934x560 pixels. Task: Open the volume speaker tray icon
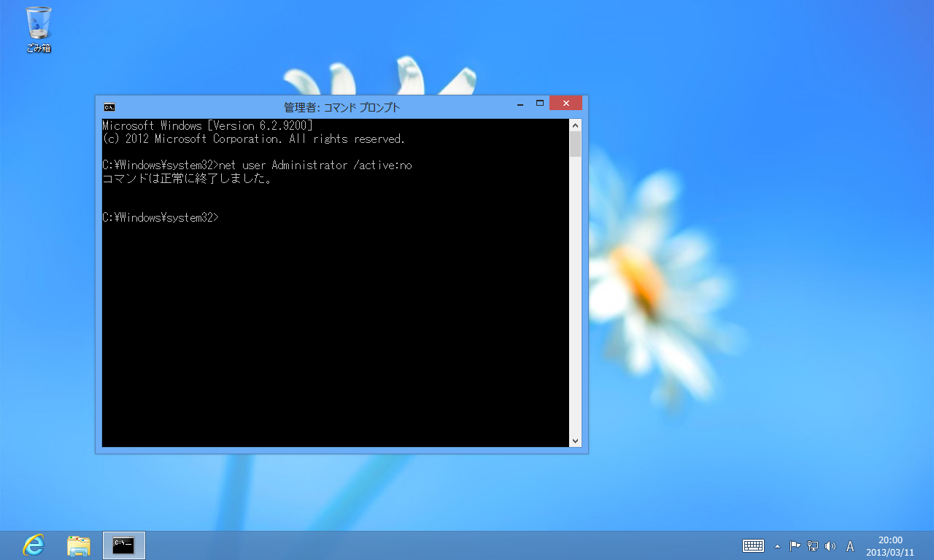pyautogui.click(x=830, y=545)
